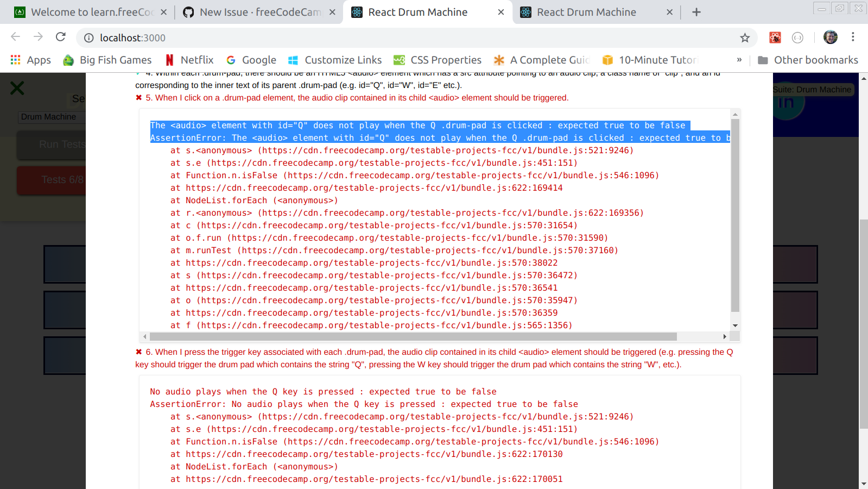The width and height of the screenshot is (868, 489).
Task: Click the Run Tests button
Action: [52, 145]
